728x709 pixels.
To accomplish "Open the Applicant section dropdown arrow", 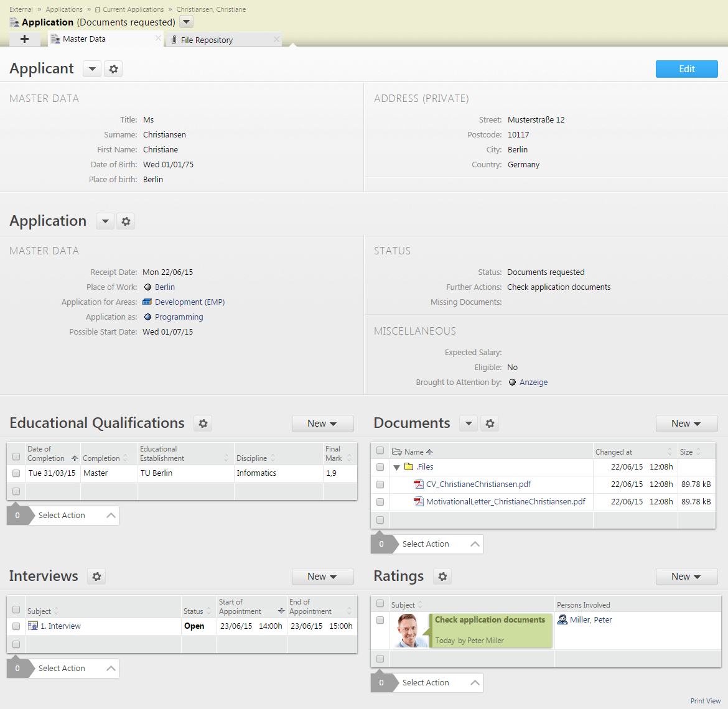I will coord(92,69).
